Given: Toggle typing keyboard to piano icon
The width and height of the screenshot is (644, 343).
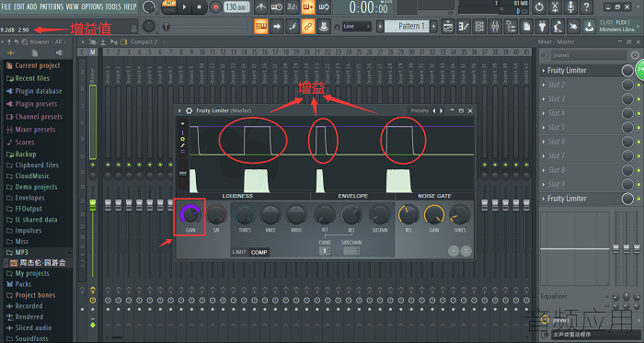Looking at the screenshot, I should [260, 27].
